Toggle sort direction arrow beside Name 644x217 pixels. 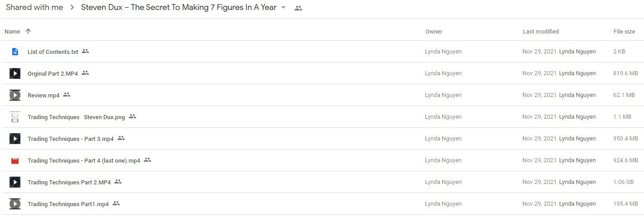28,31
